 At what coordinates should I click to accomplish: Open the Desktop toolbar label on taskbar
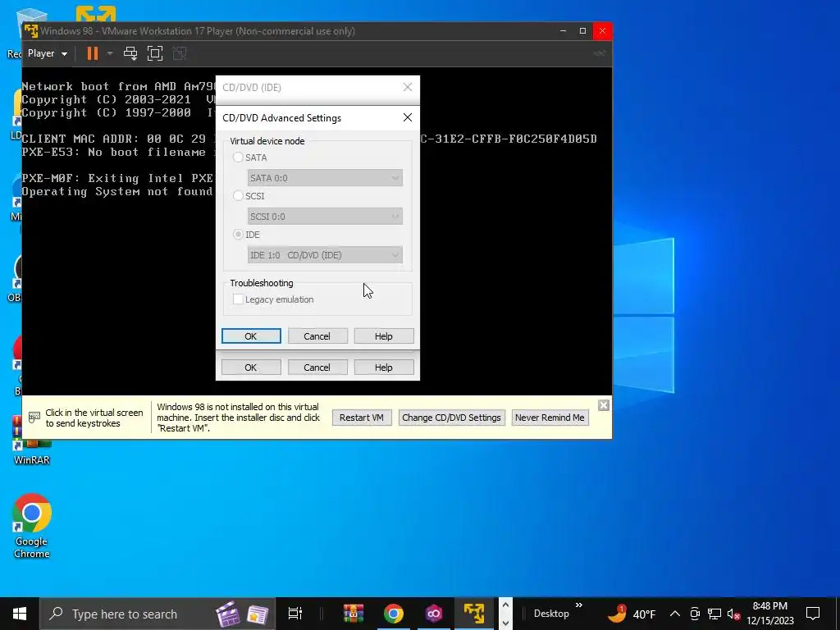[551, 614]
